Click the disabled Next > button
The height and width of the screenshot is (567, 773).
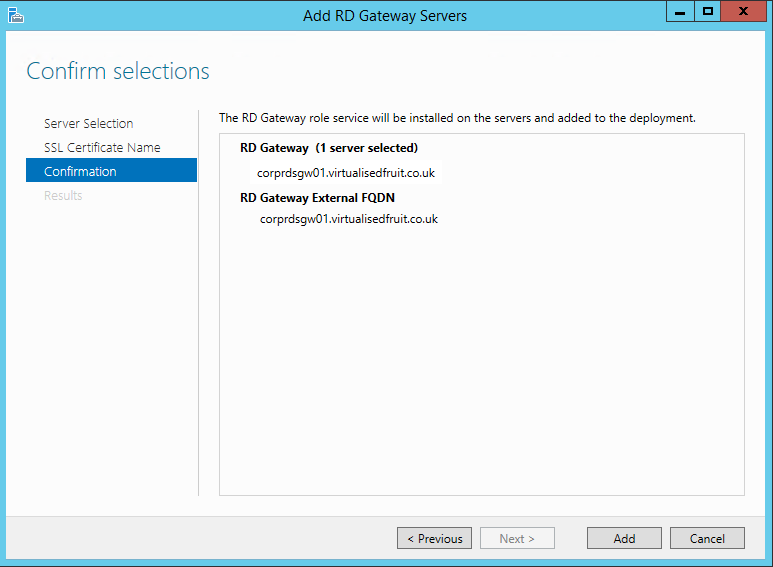(x=517, y=538)
